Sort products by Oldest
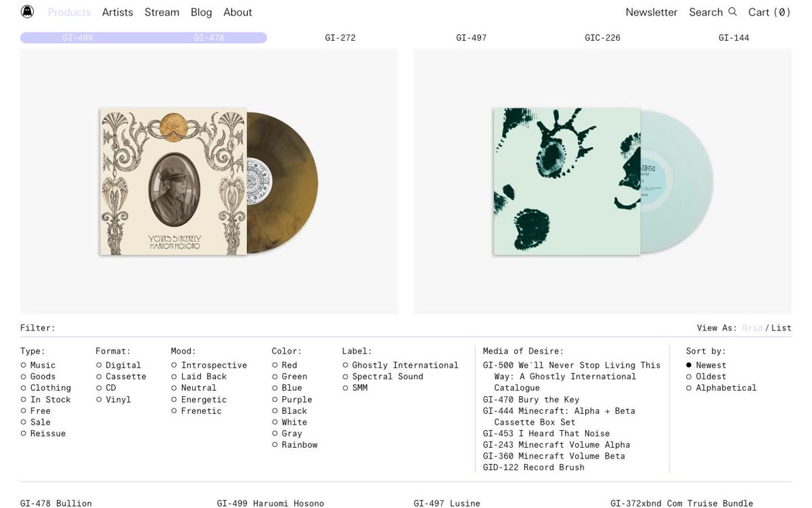 [706, 377]
